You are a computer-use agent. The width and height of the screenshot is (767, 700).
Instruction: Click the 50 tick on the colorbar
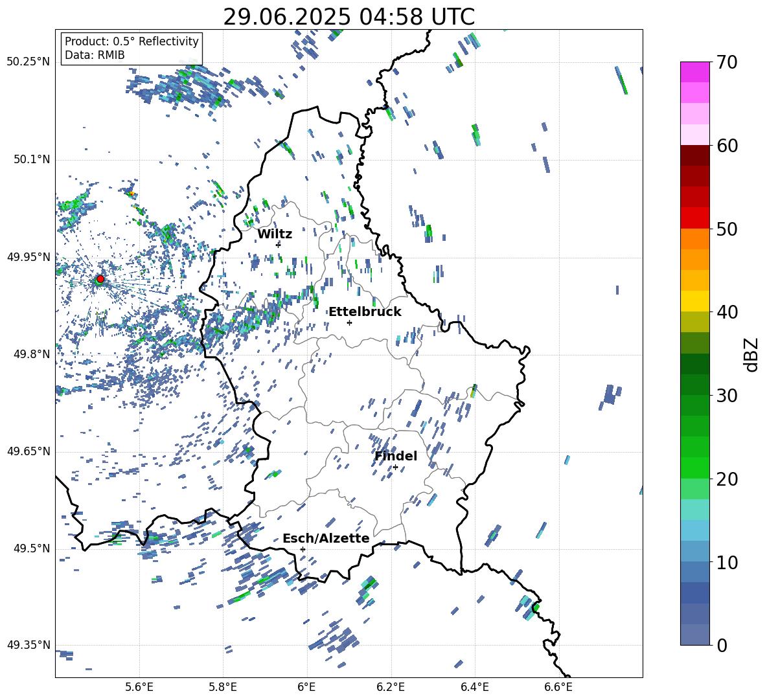click(x=727, y=229)
